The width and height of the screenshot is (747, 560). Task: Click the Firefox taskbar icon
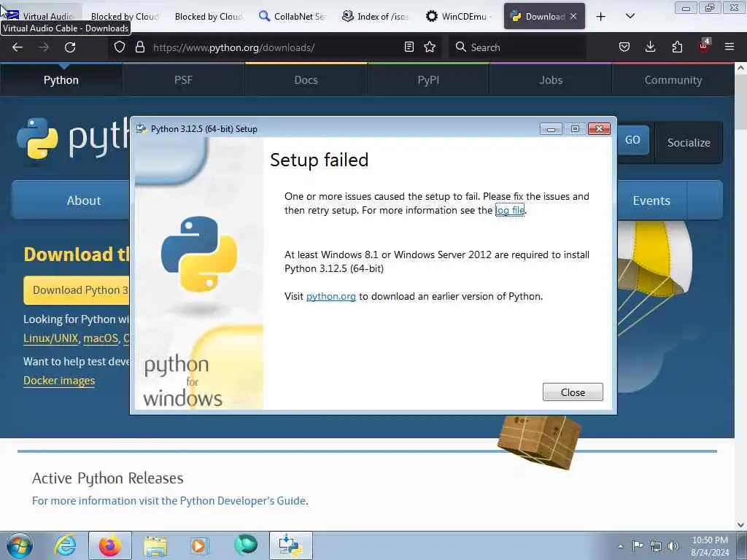110,545
